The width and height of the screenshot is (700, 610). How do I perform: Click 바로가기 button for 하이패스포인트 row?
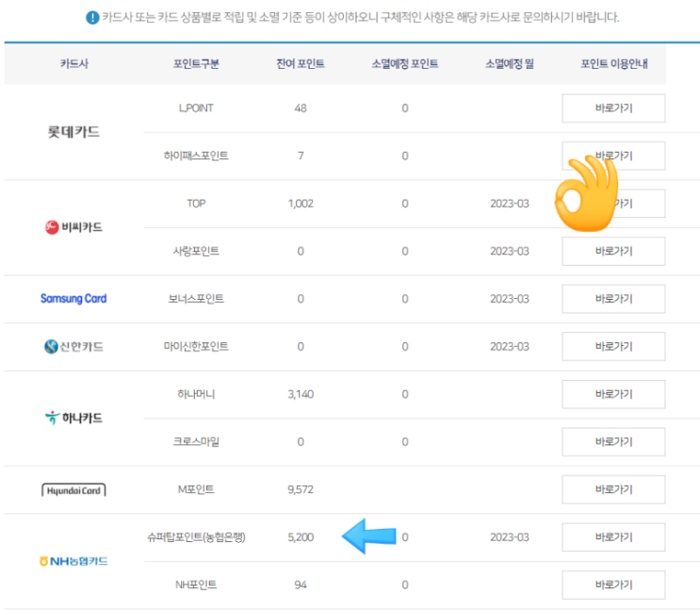click(613, 156)
